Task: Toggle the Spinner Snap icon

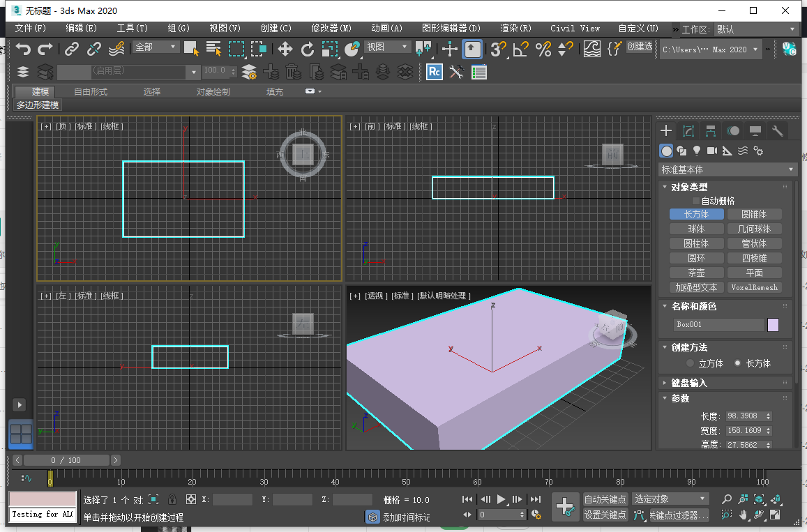Action: (566, 49)
